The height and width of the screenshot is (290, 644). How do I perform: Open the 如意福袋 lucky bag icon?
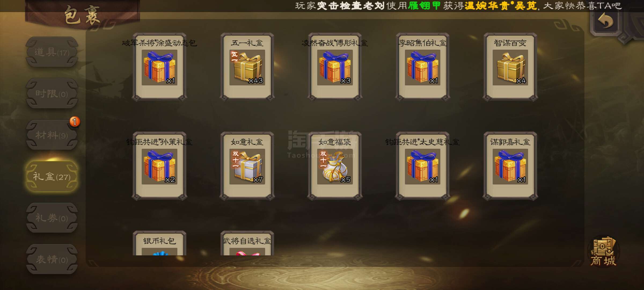[335, 166]
